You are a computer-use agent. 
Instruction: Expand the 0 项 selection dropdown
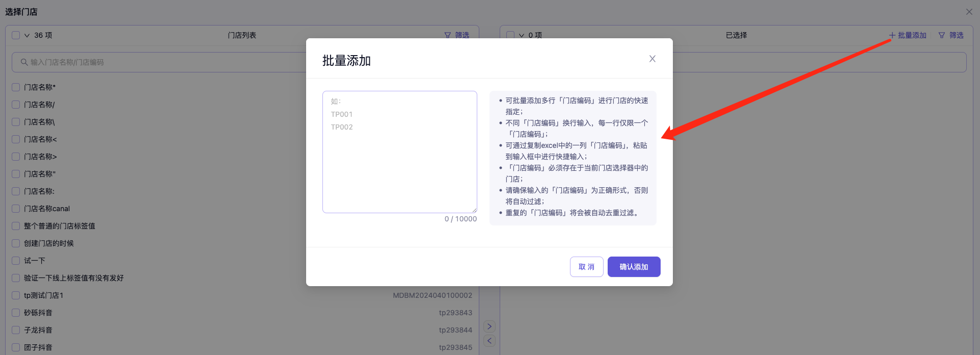click(521, 36)
